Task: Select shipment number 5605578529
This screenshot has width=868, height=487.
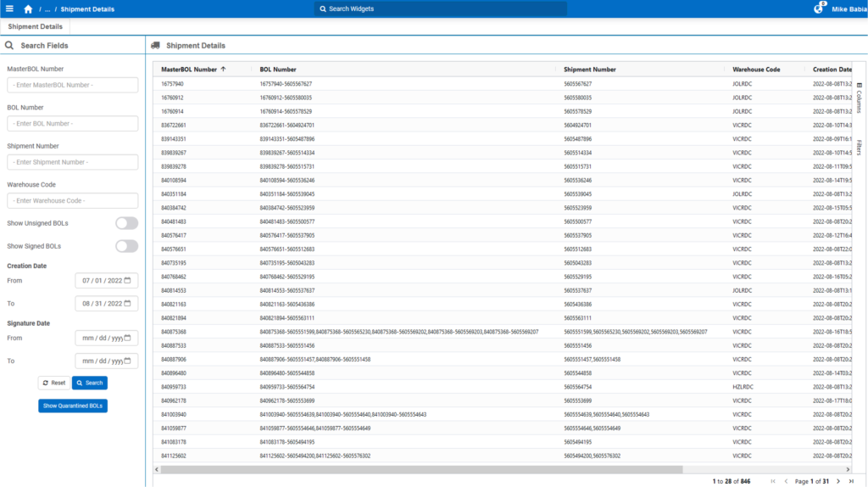Action: point(577,111)
